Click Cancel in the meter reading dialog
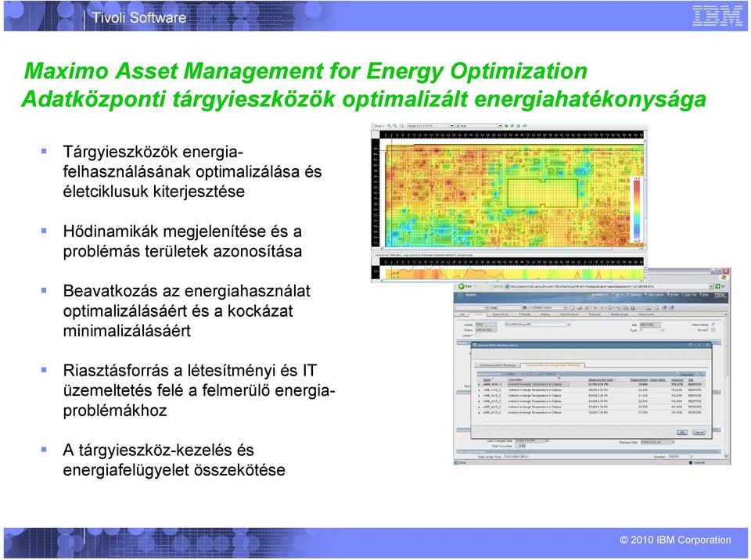 coord(699,432)
